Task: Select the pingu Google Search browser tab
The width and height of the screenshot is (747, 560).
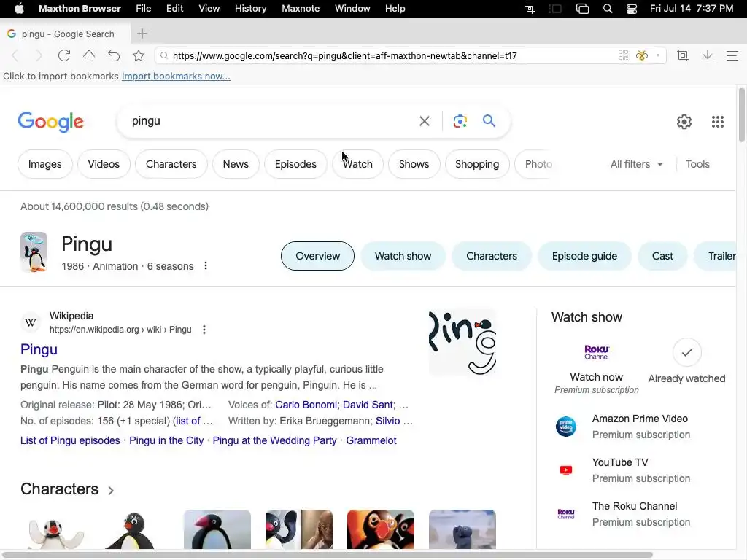Action: coord(66,34)
